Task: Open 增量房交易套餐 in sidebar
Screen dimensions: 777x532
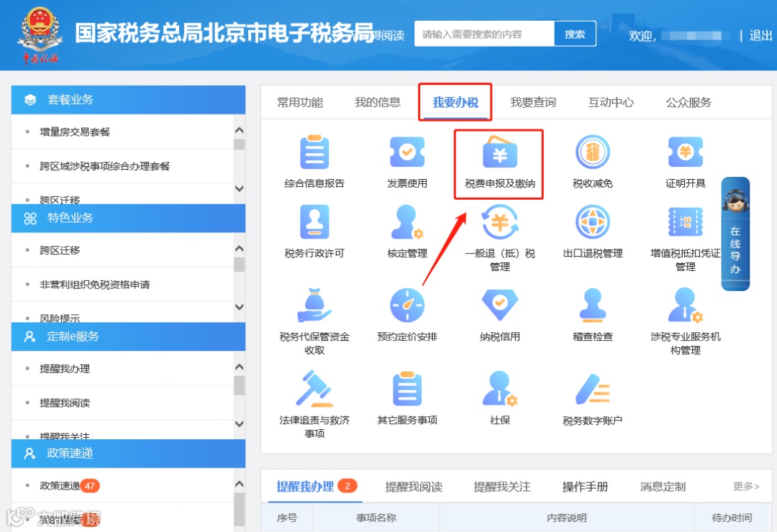Action: click(x=75, y=132)
